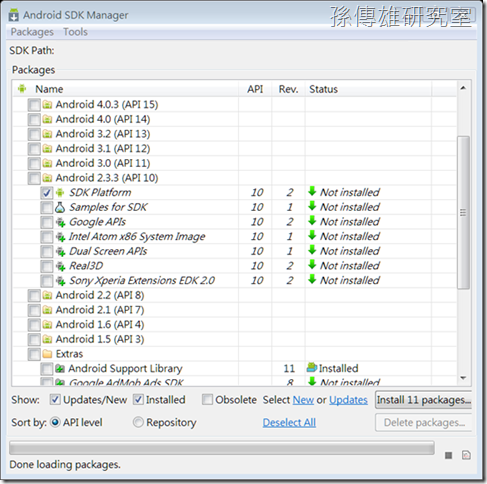
Task: Open the Tools menu
Action: click(75, 32)
